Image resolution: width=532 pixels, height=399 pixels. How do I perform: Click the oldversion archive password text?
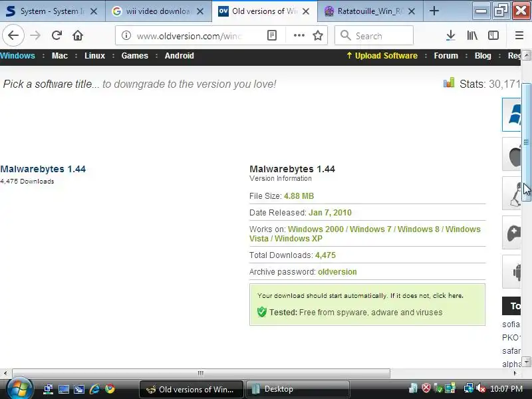337,272
